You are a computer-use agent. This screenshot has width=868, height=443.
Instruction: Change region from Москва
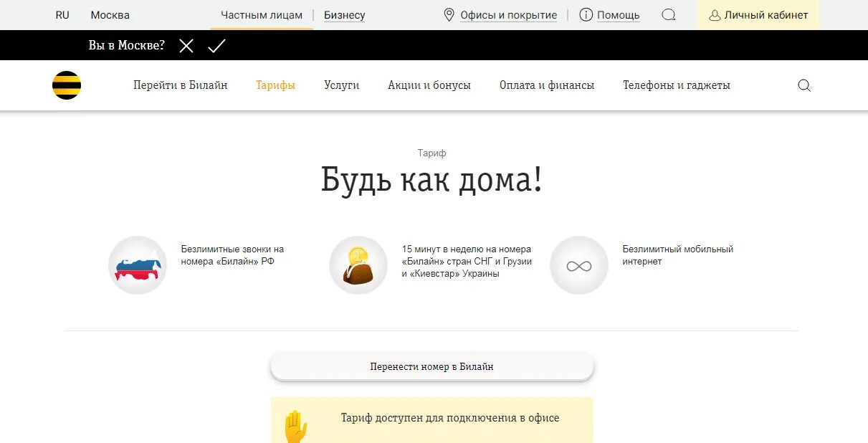(x=110, y=15)
